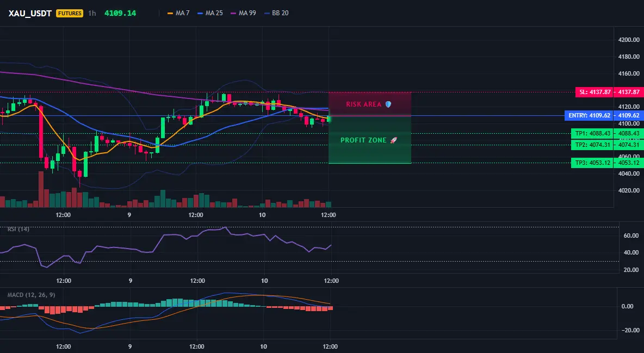Click the 4040.00 price axis value
644x353 pixels.
629,174
